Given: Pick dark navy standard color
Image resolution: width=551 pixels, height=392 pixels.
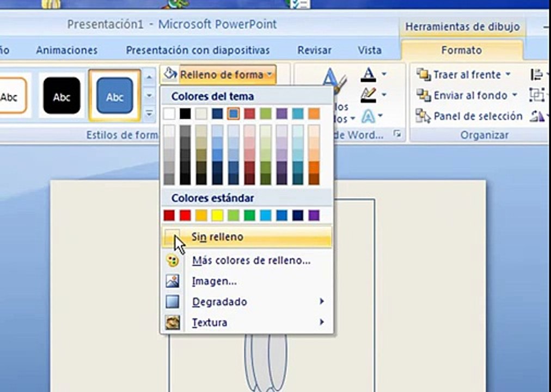Looking at the screenshot, I should (x=298, y=215).
